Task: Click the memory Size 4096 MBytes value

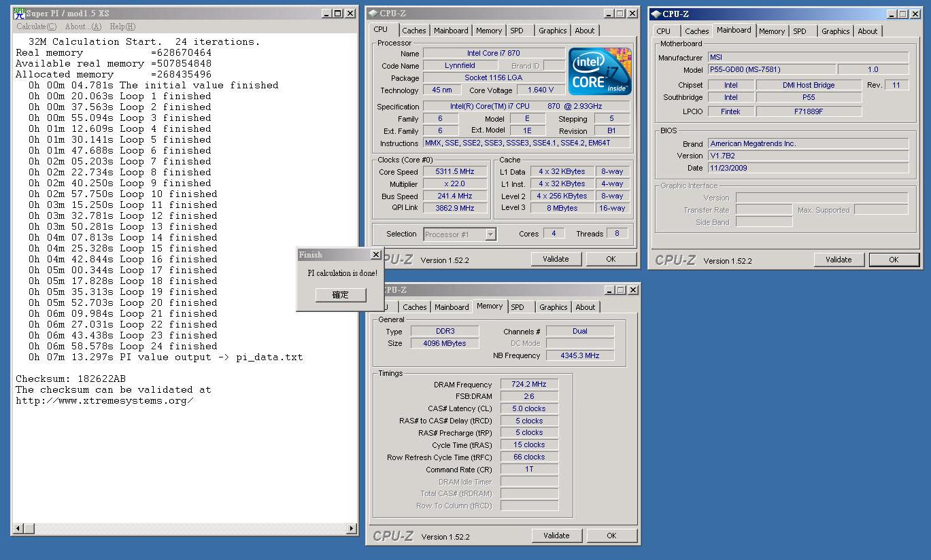Action: coord(445,343)
